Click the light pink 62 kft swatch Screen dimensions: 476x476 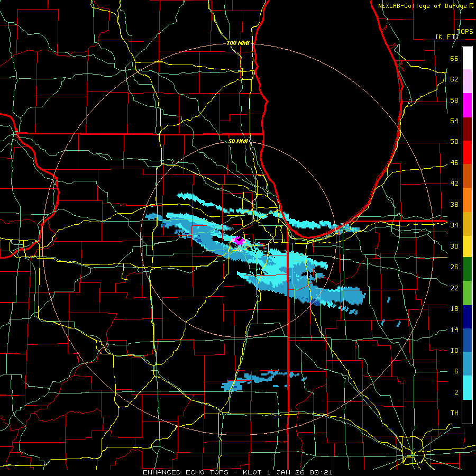pos(467,81)
